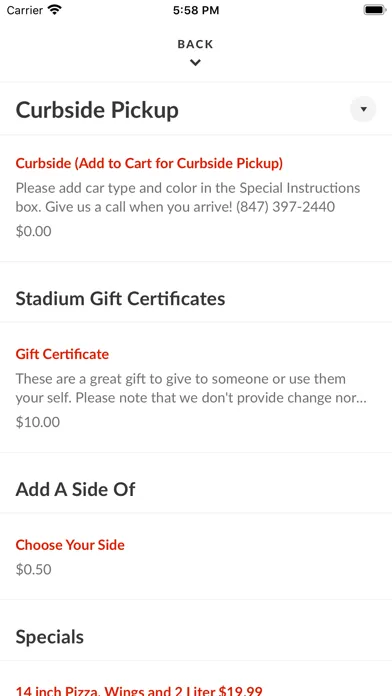The image size is (392, 696).
Task: Tap the Add A Side Of heading
Action: (x=75, y=489)
